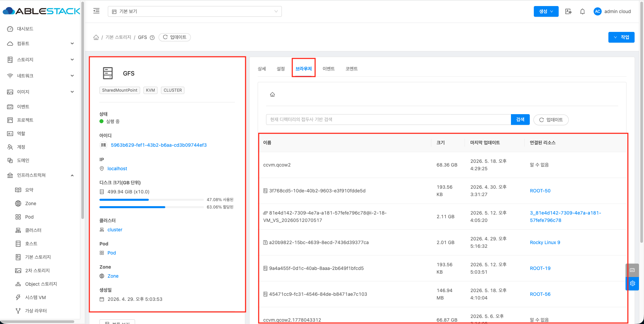Click the 검색 search button
The height and width of the screenshot is (324, 644).
click(520, 120)
